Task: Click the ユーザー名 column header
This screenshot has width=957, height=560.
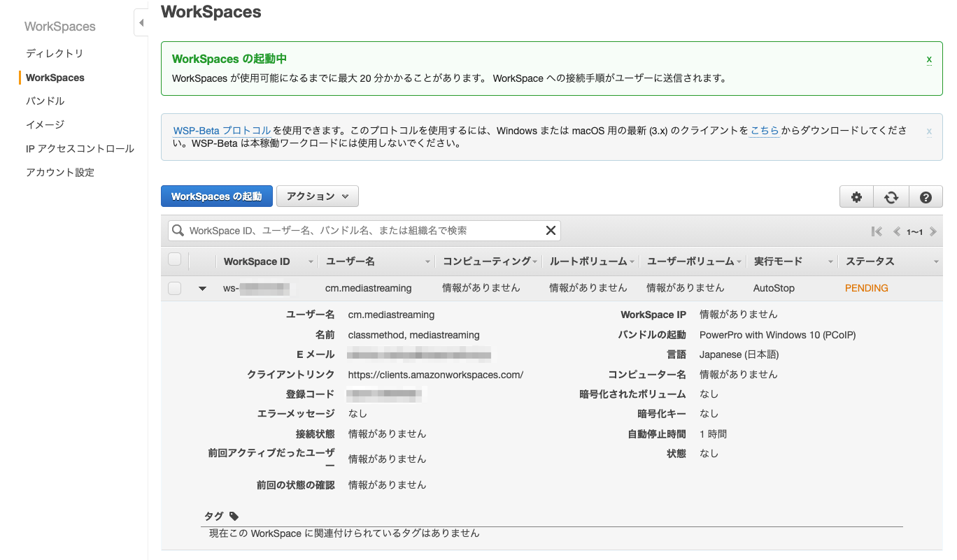Action: pyautogui.click(x=350, y=261)
